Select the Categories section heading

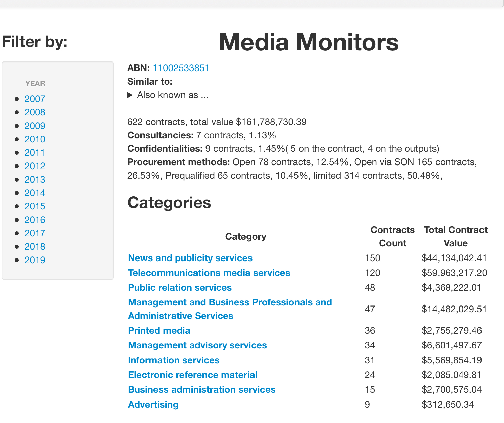pyautogui.click(x=169, y=203)
